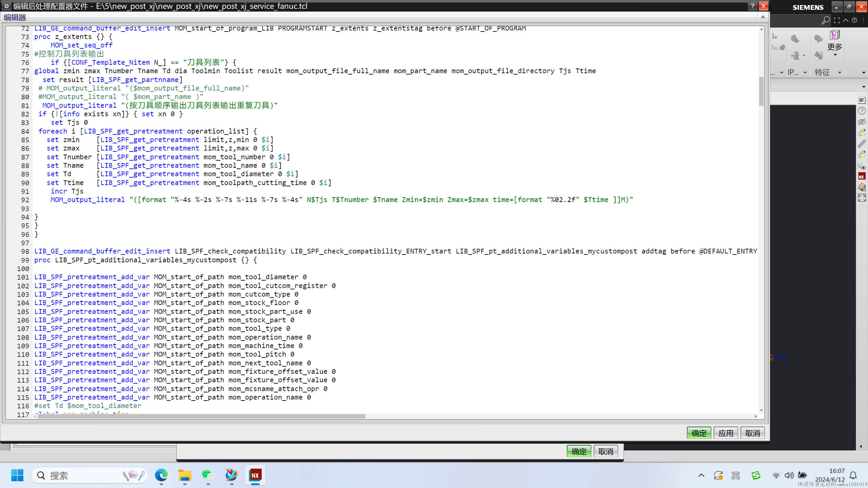The height and width of the screenshot is (488, 868).
Task: Switch to NX app on taskbar
Action: coord(255,475)
